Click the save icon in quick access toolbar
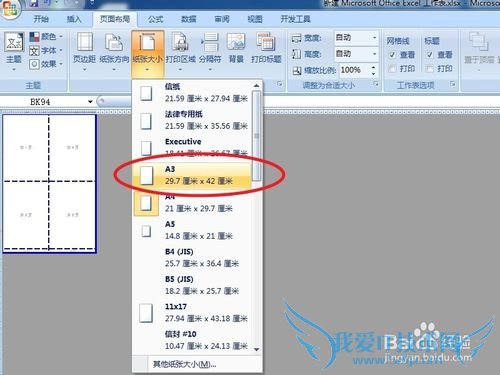Viewport: 500px width, 375px height. tap(34, 4)
